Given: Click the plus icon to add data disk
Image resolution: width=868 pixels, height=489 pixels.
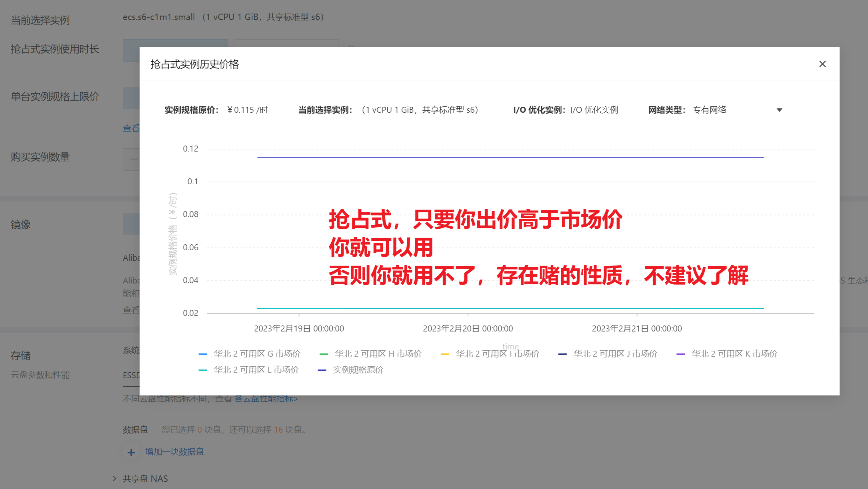Looking at the screenshot, I should [x=131, y=452].
